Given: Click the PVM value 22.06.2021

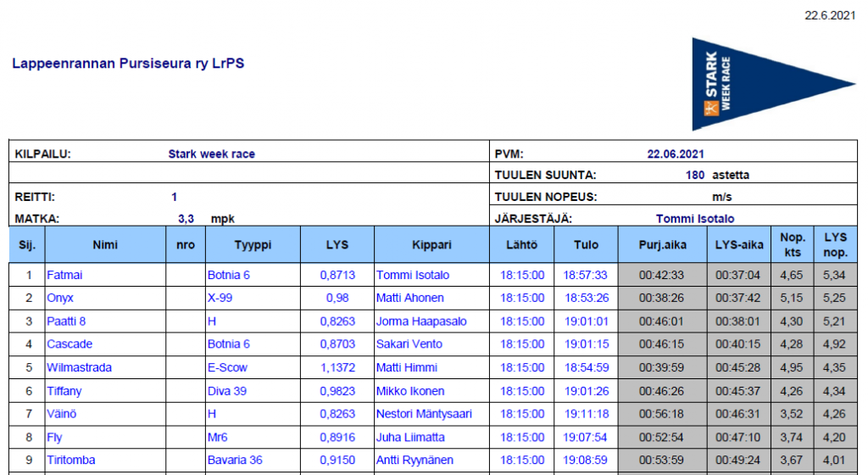Looking at the screenshot, I should coord(676,154).
